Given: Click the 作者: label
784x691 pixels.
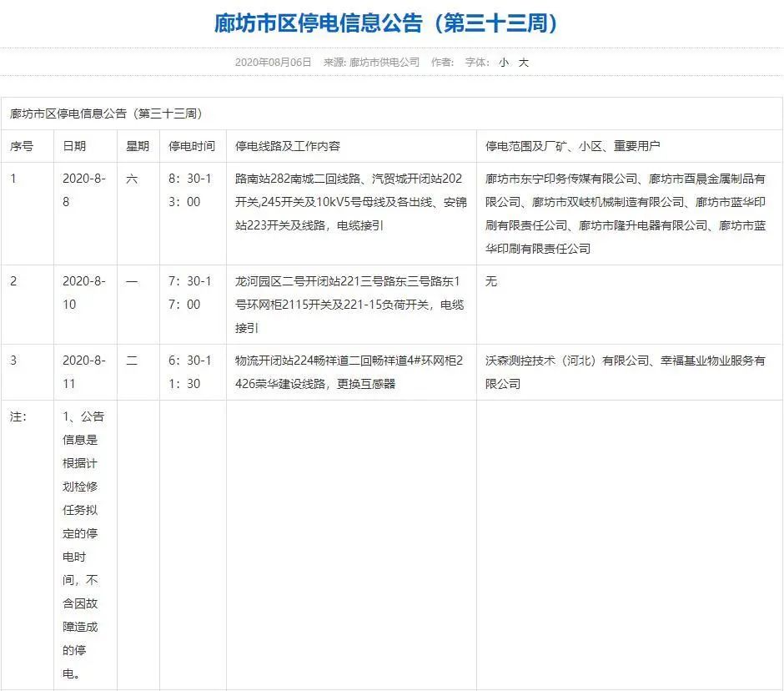Looking at the screenshot, I should [x=443, y=62].
